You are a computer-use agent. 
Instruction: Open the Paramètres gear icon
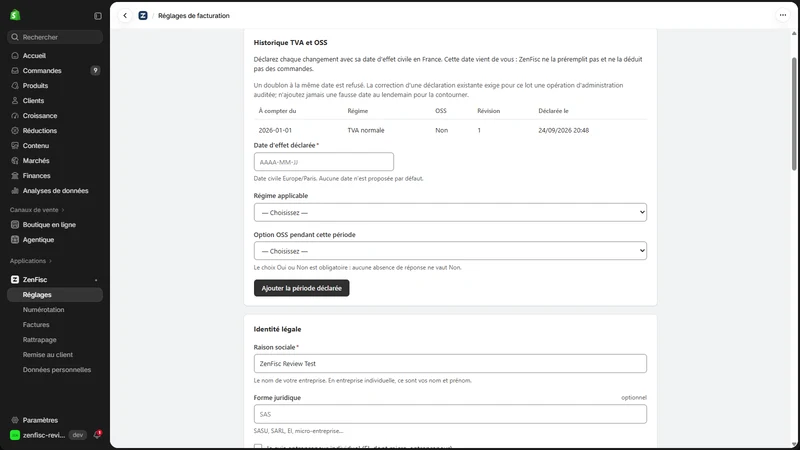[15, 420]
